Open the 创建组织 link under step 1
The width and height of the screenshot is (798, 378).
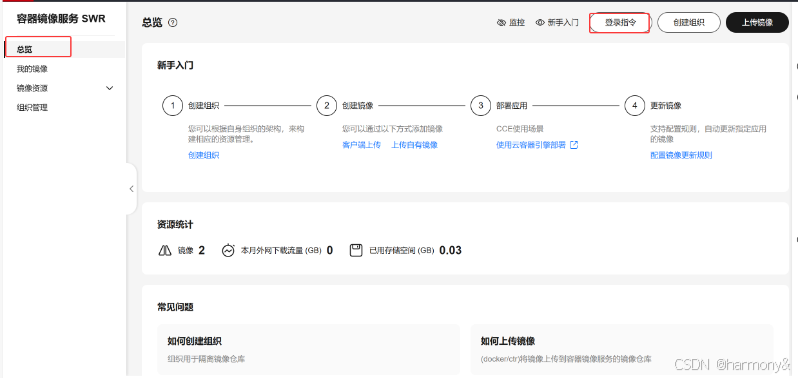(x=204, y=155)
